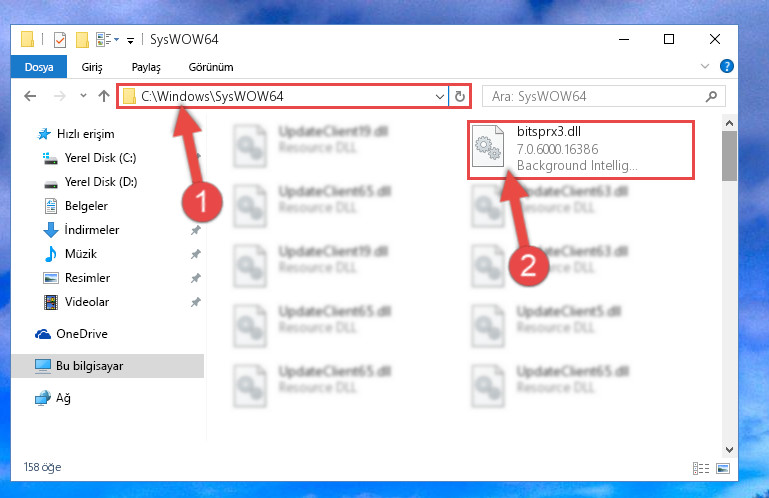Screen dimensions: 769x498
Task: Refresh the SysWOW64 folder view
Action: (460, 96)
